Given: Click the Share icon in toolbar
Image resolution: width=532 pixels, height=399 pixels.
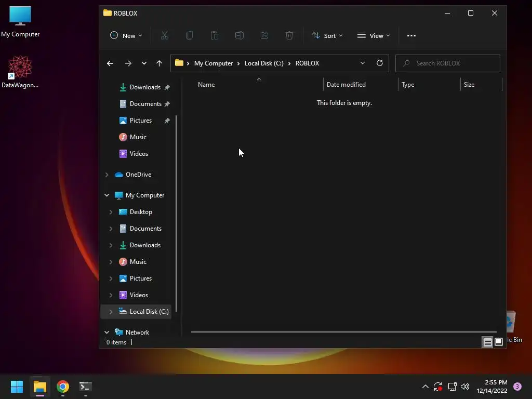Looking at the screenshot, I should click(264, 36).
